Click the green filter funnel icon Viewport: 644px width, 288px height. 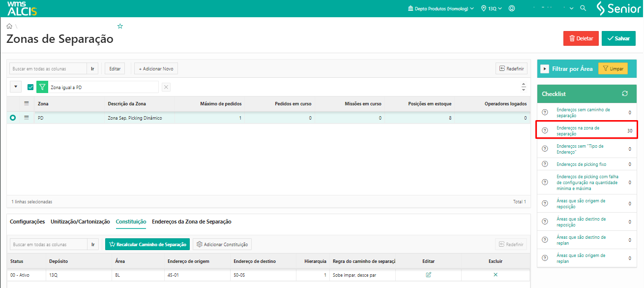pyautogui.click(x=42, y=87)
